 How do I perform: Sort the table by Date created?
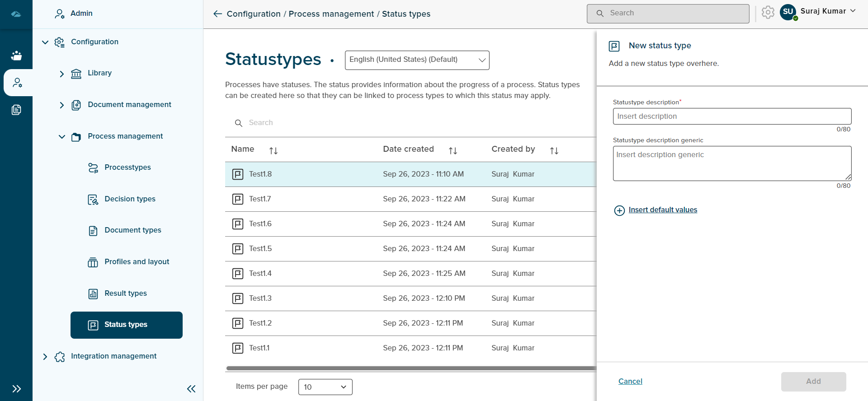(x=453, y=151)
